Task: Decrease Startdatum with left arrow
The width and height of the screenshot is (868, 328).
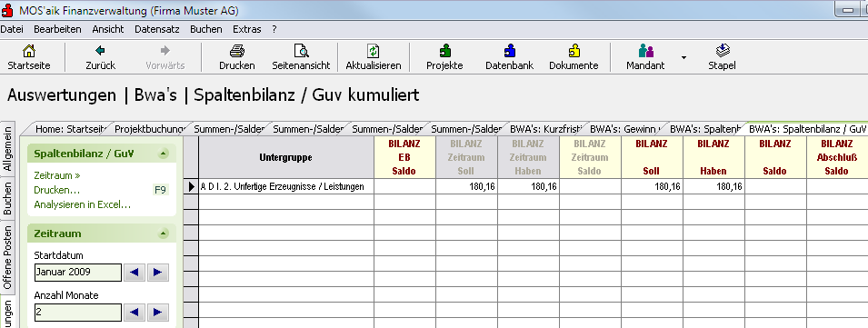Action: pos(134,273)
